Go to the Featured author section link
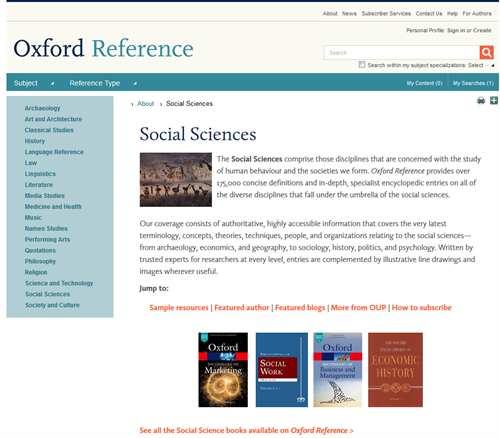This screenshot has height=438, width=500. tap(242, 307)
